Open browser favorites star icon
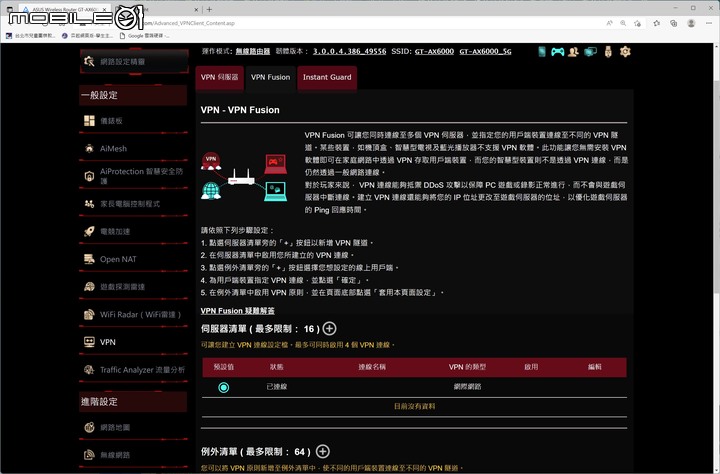The width and height of the screenshot is (720, 474). pos(657,23)
